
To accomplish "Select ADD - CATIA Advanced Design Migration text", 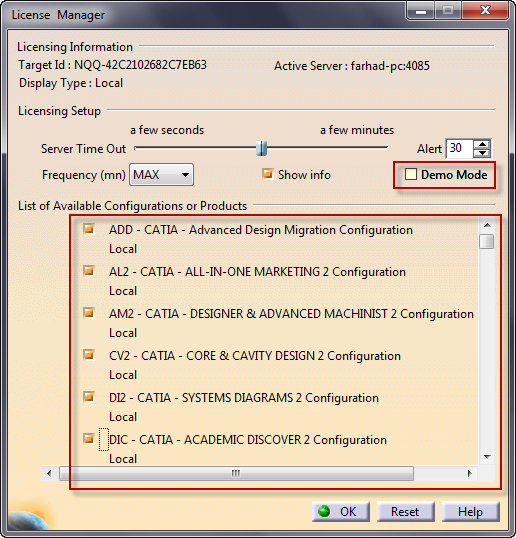I will pyautogui.click(x=261, y=230).
